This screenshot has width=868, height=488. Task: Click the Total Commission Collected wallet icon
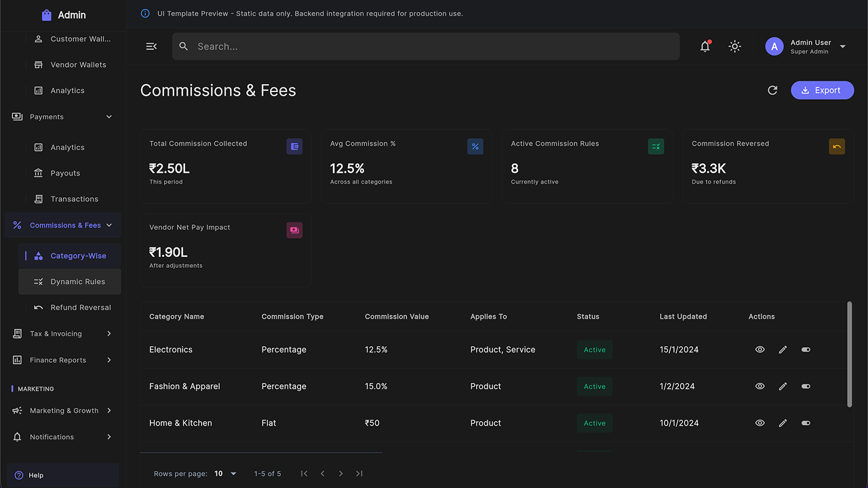294,146
